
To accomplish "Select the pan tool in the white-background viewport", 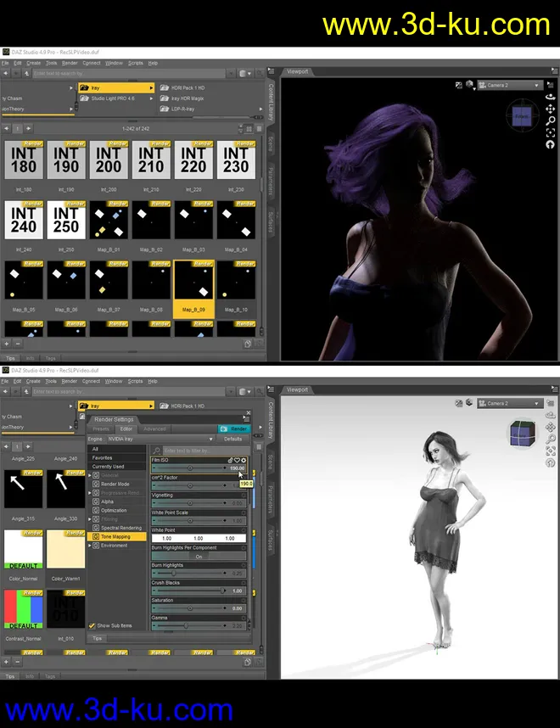I will pyautogui.click(x=550, y=428).
